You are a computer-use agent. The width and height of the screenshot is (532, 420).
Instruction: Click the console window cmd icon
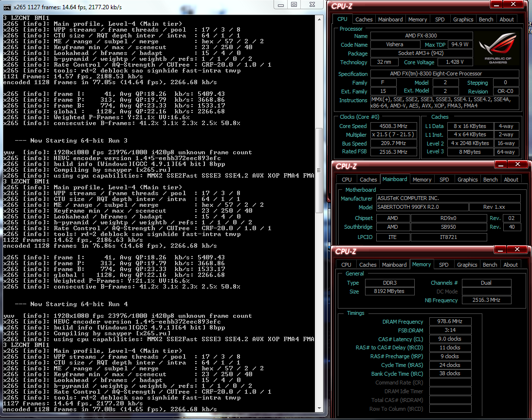(x=7, y=7)
